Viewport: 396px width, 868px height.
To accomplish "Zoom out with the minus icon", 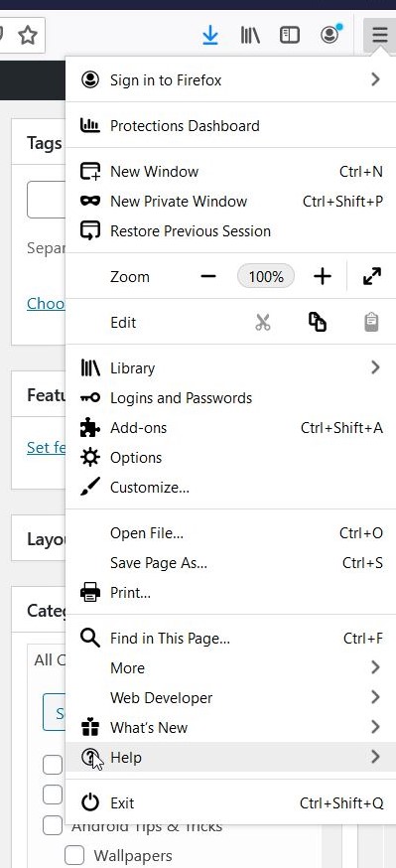I will coord(208,276).
